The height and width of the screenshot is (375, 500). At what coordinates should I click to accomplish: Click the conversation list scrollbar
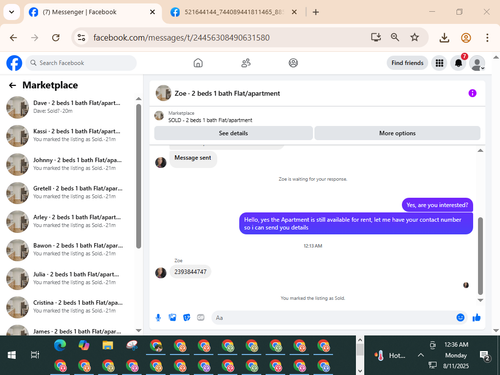(139, 176)
